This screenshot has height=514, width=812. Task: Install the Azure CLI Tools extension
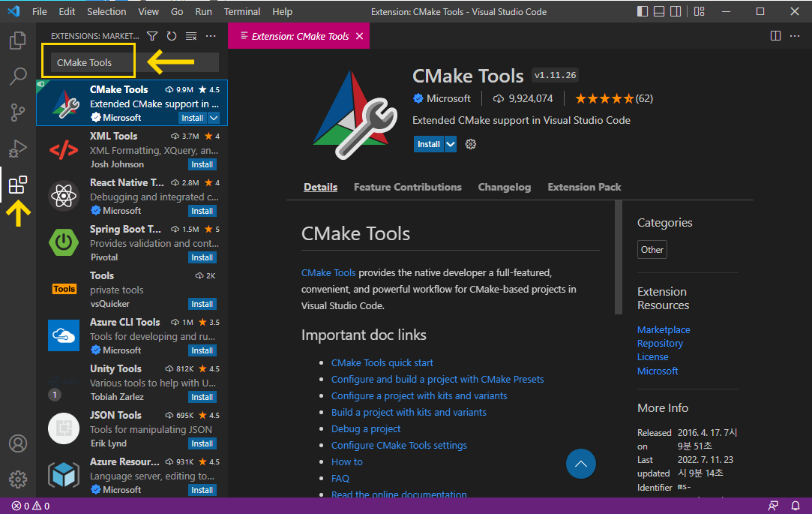click(202, 350)
